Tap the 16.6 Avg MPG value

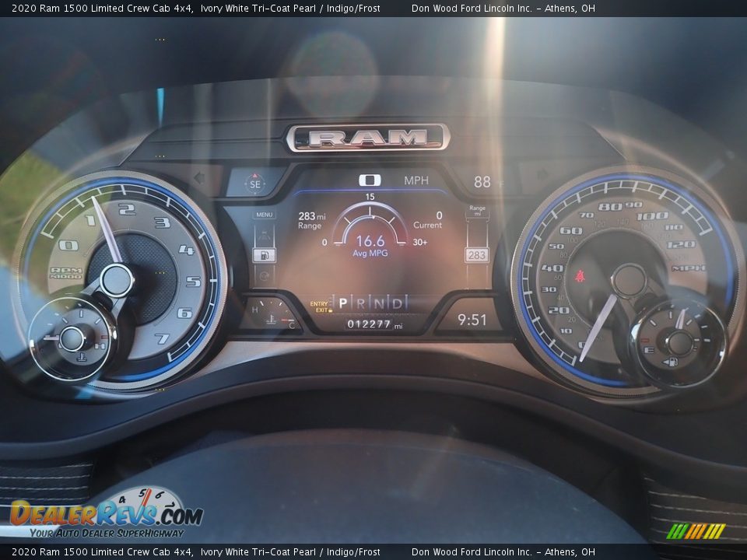coord(370,241)
